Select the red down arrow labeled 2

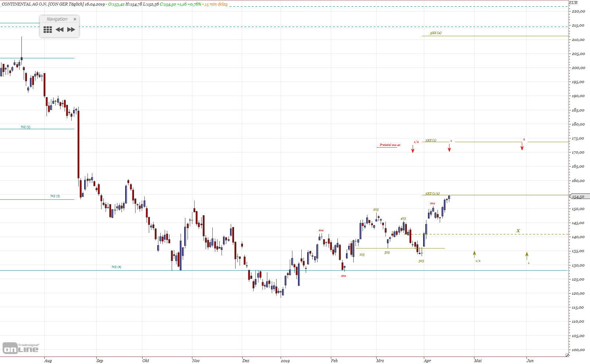[x=522, y=146]
